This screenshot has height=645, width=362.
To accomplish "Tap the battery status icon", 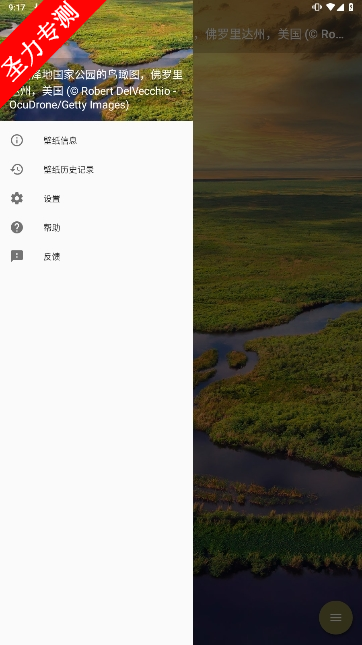I will tap(351, 7).
